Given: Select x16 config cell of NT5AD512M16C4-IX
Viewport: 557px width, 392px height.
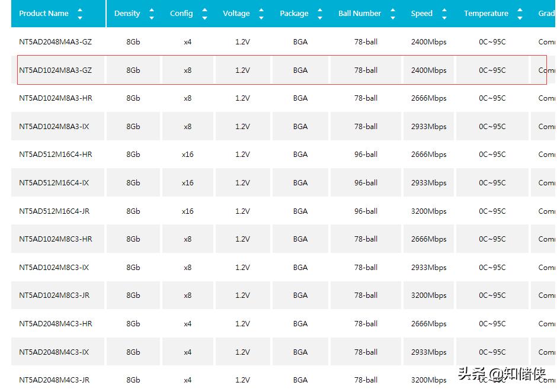Looking at the screenshot, I should tap(188, 183).
